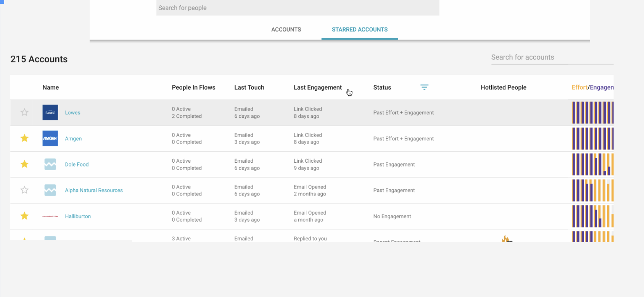Switch to the Accounts tab
The width and height of the screenshot is (644, 297).
(286, 29)
